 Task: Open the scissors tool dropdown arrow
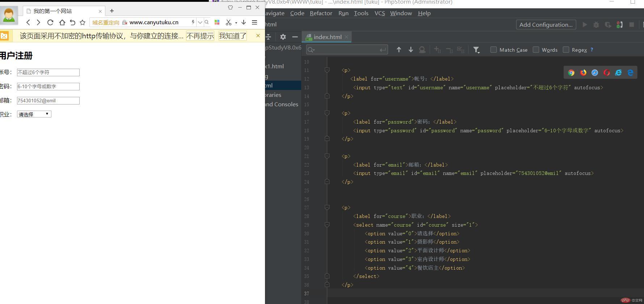click(x=236, y=23)
